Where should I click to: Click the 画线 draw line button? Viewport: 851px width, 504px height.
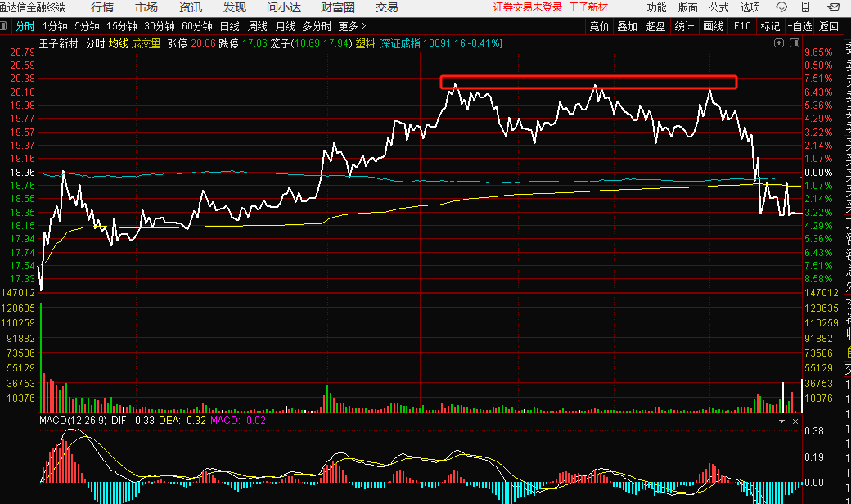click(713, 26)
